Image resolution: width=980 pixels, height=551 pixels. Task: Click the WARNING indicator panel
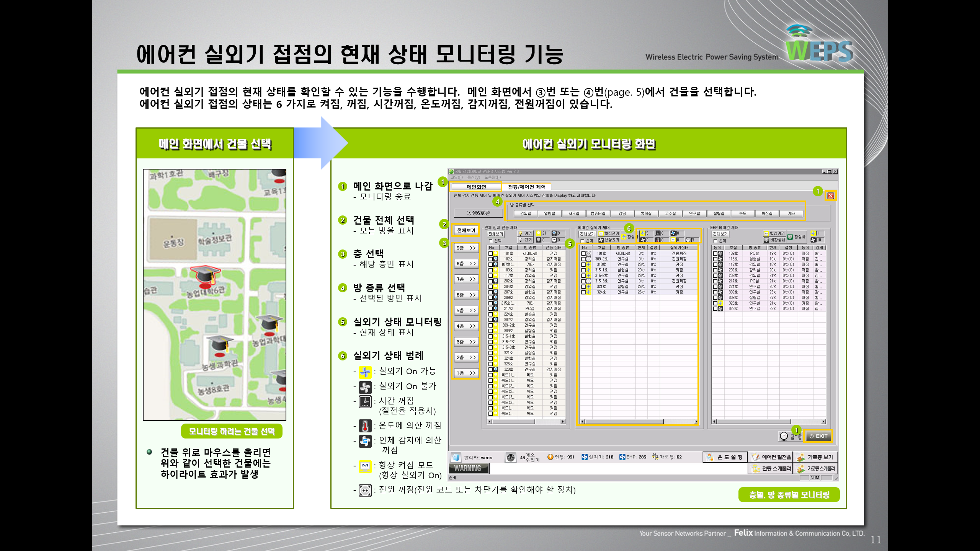(468, 468)
